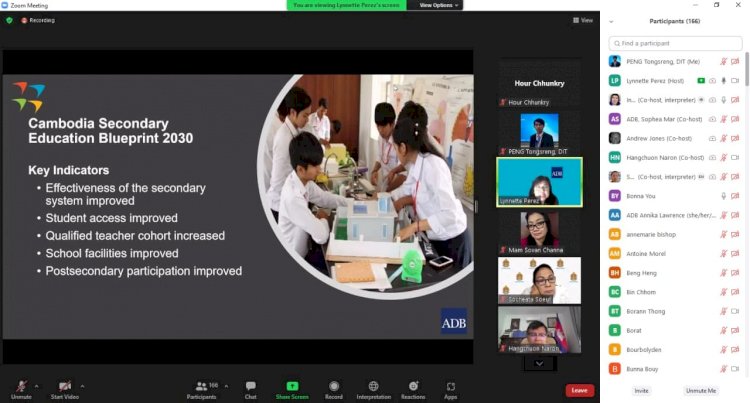Start Video from the meeting toolbar

coord(65,390)
